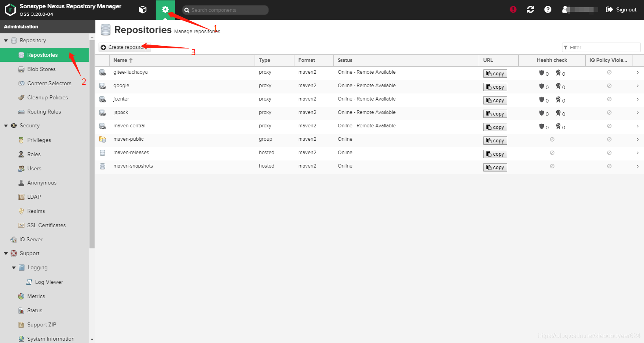Open Routing Rules in the sidebar
Screen dimensions: 644x343
(45, 112)
